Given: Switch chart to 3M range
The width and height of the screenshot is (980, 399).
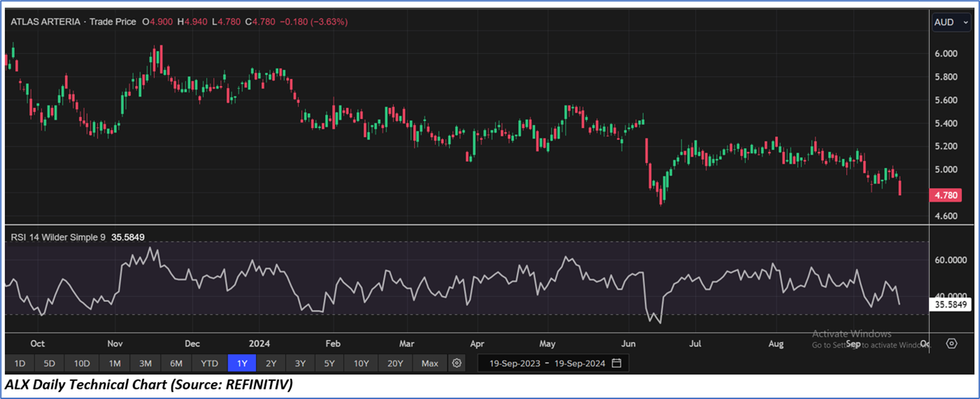Looking at the screenshot, I should (145, 364).
